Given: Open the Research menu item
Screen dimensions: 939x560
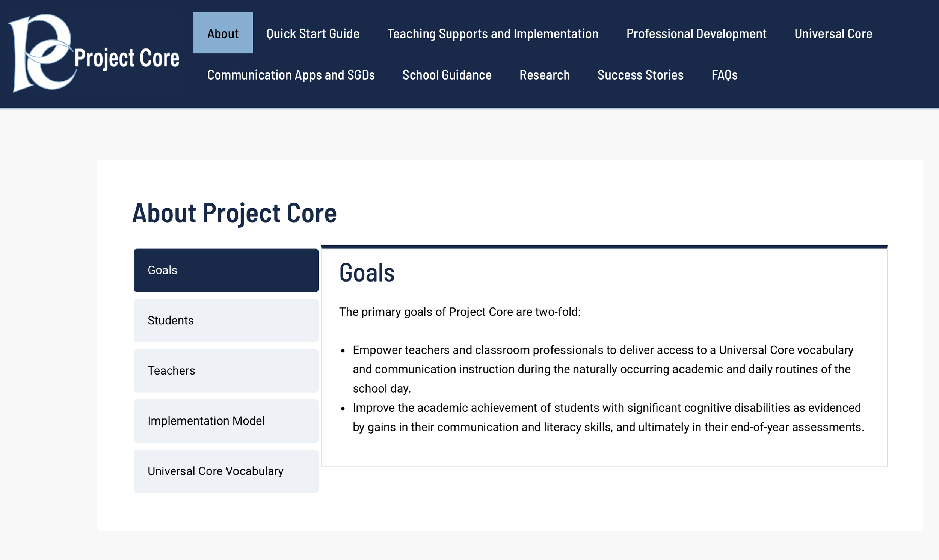Looking at the screenshot, I should 544,75.
